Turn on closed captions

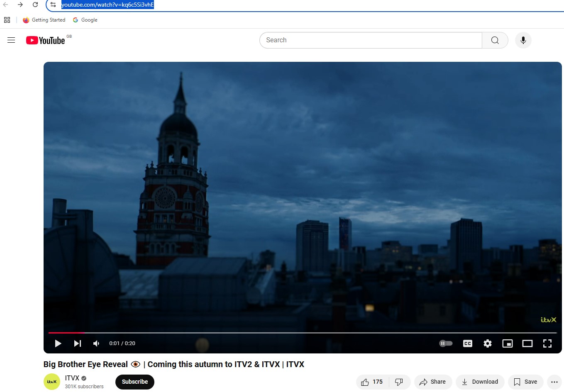tap(468, 343)
